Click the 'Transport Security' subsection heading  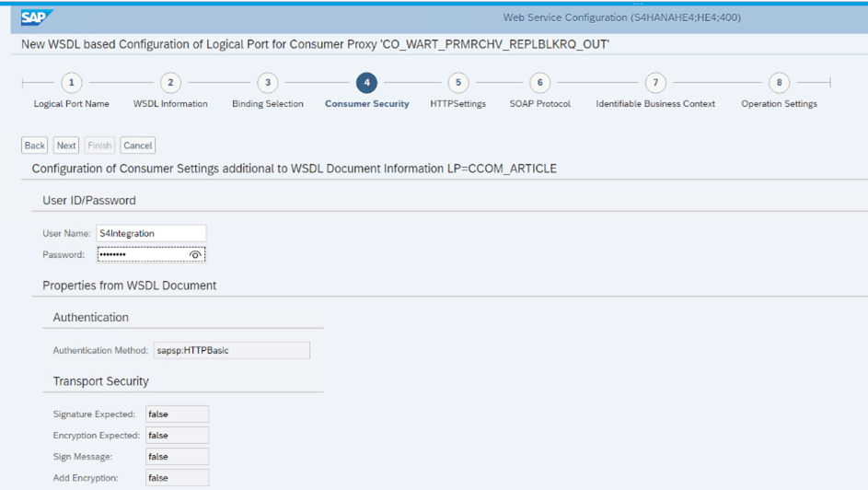pyautogui.click(x=100, y=381)
